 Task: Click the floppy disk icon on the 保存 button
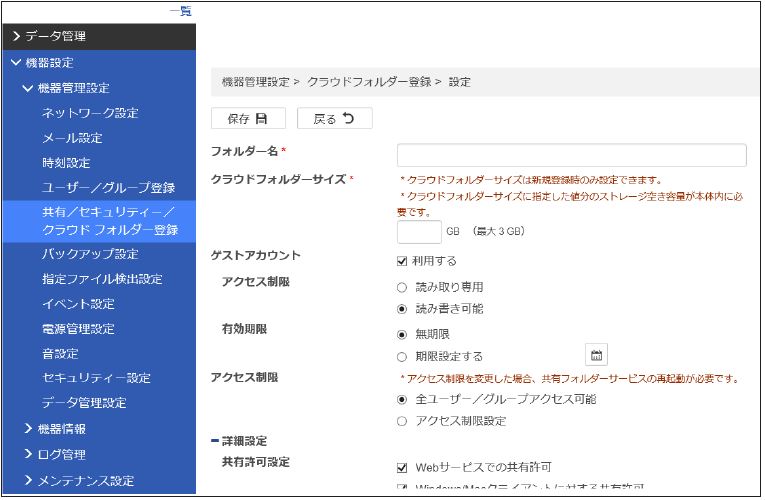pyautogui.click(x=262, y=119)
